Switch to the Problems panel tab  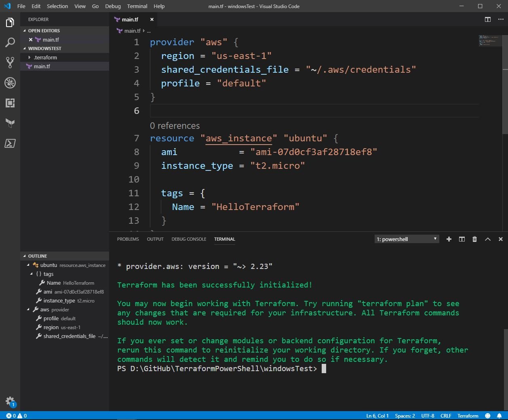coord(128,239)
